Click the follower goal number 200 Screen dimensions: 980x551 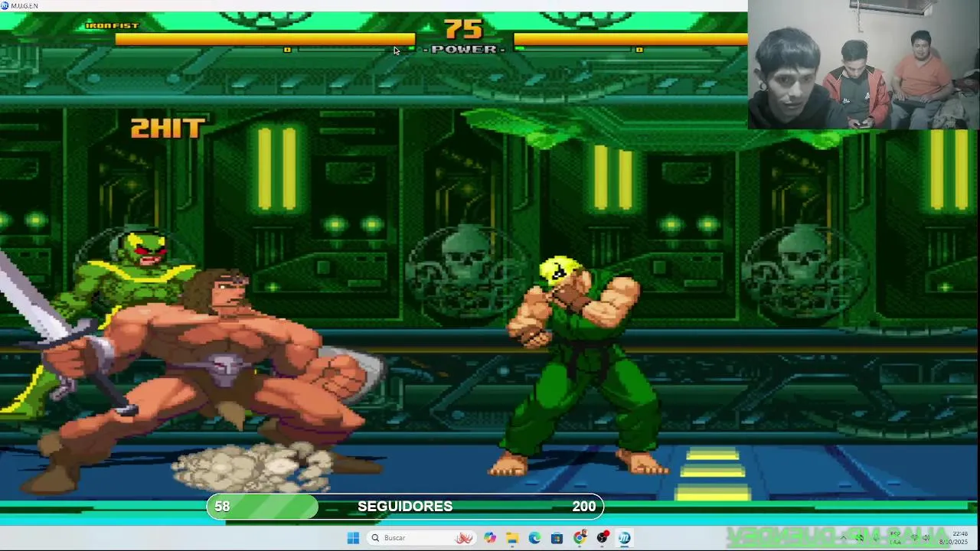(584, 507)
